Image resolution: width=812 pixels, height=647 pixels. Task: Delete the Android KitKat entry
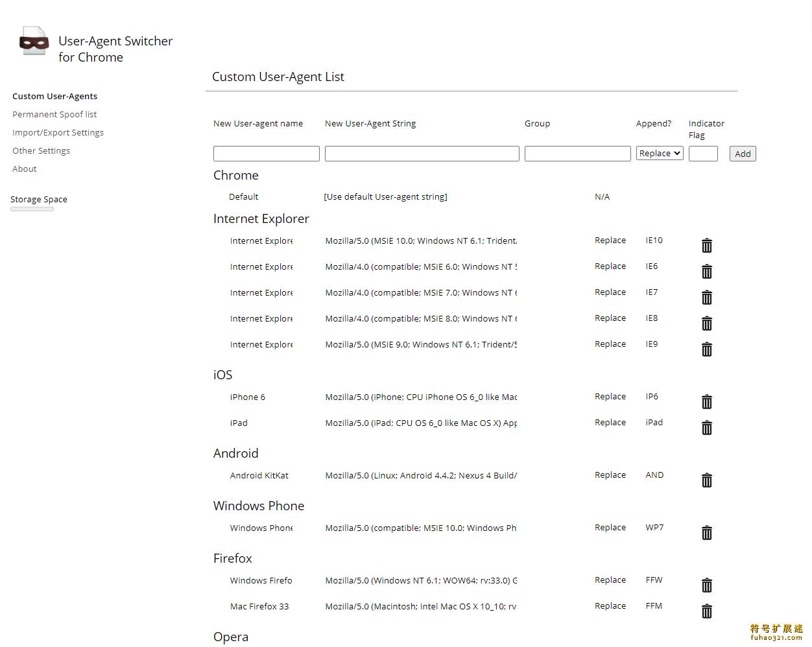707,480
